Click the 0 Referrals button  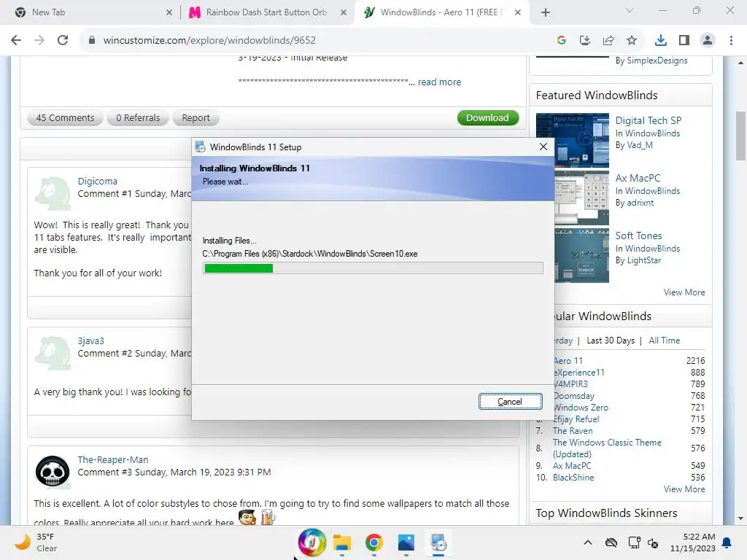(x=138, y=117)
